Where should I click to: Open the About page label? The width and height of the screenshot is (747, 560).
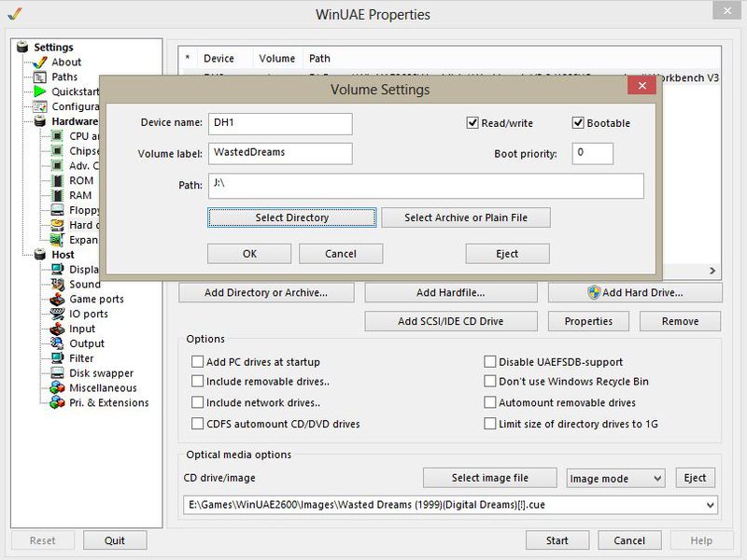(x=66, y=62)
